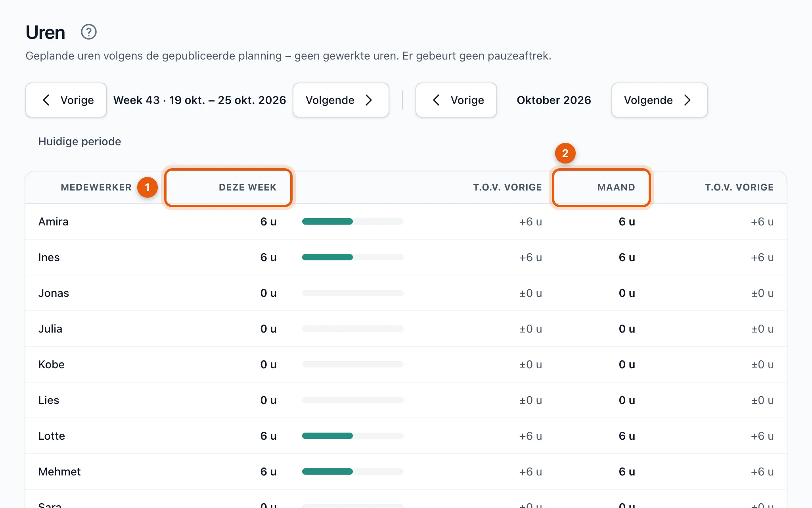Click Amira's 6 u weekly hours value
The width and height of the screenshot is (812, 508).
pos(268,222)
